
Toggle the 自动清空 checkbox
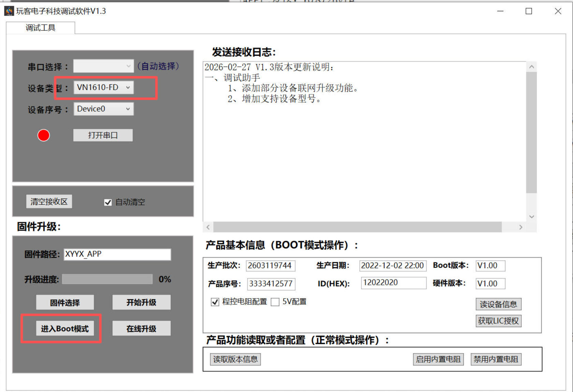click(x=108, y=202)
